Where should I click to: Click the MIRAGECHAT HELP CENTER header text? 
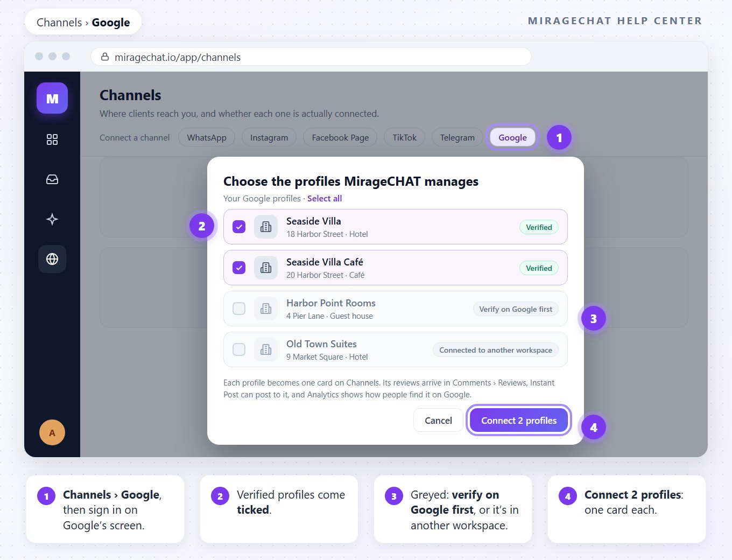pos(615,21)
